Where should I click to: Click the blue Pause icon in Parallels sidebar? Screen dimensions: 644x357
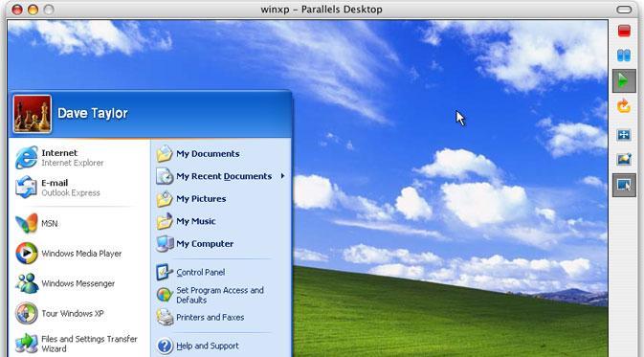(x=624, y=56)
